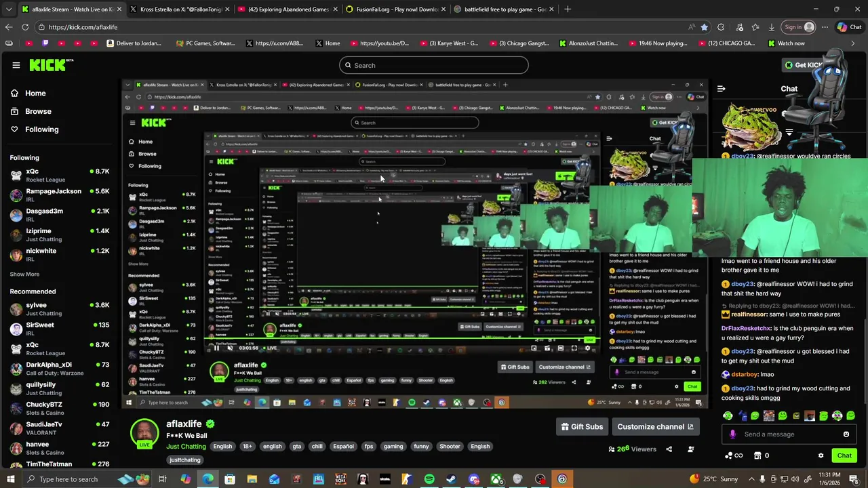The image size is (868, 488).
Task: Click the Windows taskbar search box
Action: [87, 479]
